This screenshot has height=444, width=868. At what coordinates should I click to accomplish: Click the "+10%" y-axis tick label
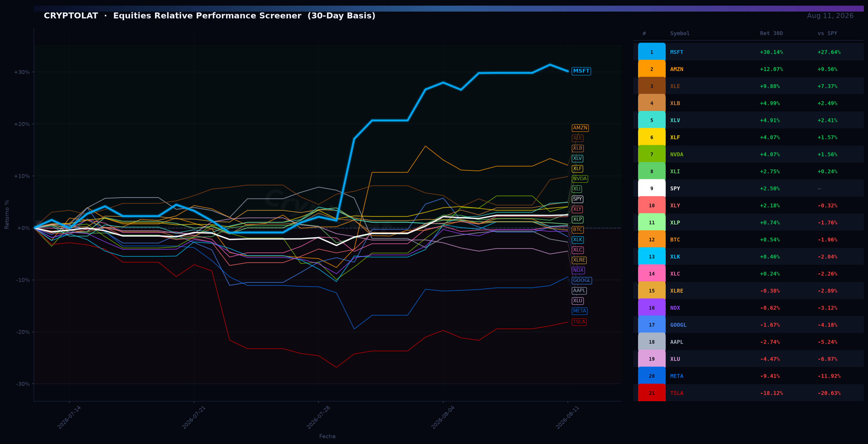point(21,176)
